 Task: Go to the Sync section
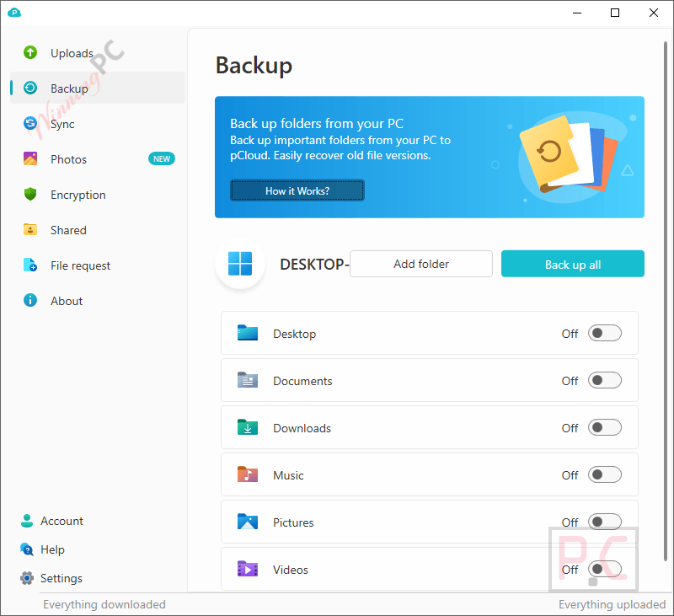click(x=98, y=123)
